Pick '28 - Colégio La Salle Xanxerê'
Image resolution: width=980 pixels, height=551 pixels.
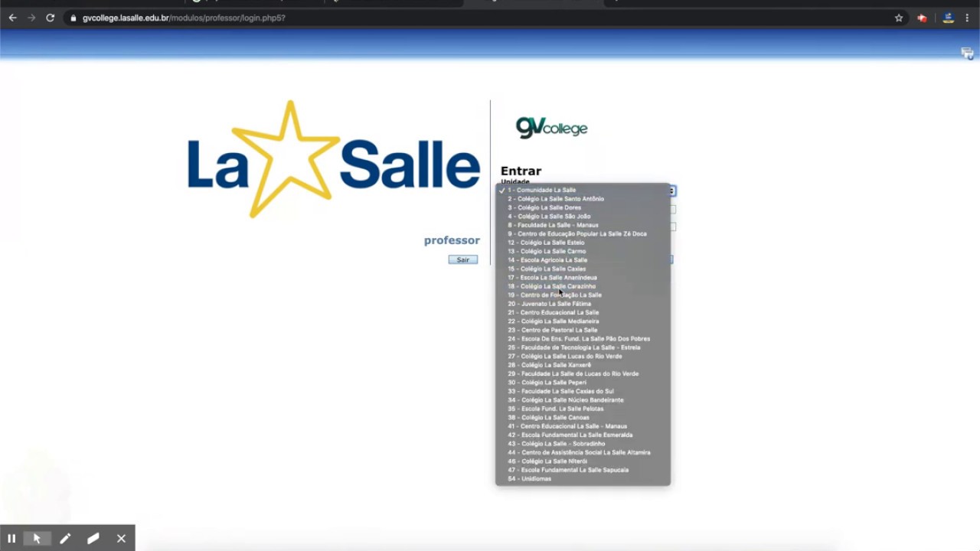pos(583,365)
